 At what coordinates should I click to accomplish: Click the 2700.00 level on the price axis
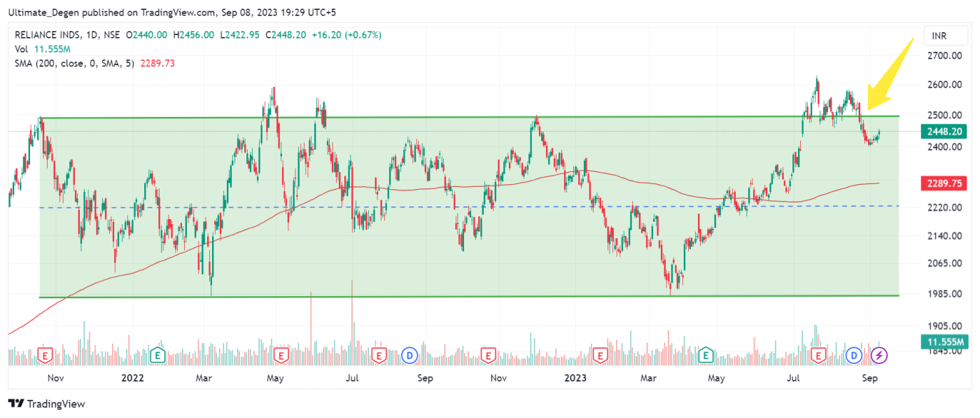(944, 56)
